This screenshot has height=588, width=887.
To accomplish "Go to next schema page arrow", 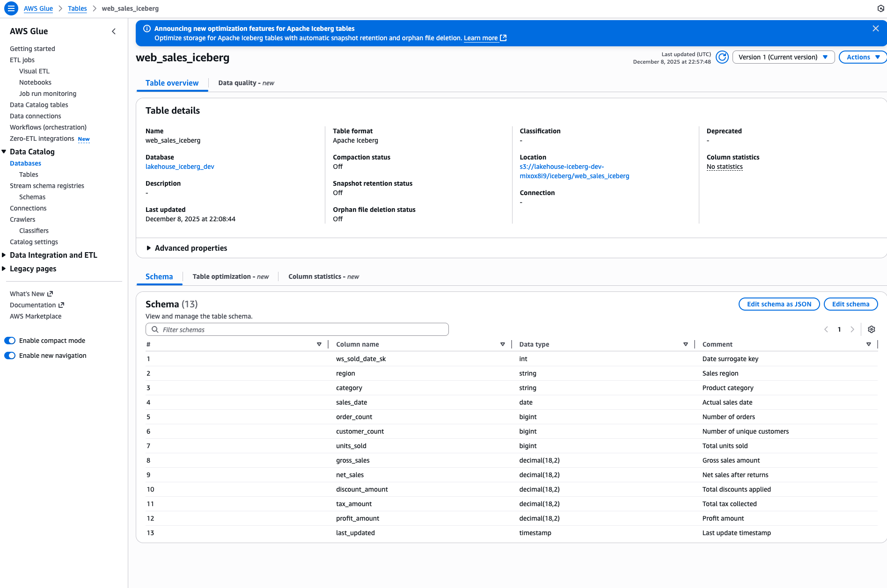I will coord(852,329).
